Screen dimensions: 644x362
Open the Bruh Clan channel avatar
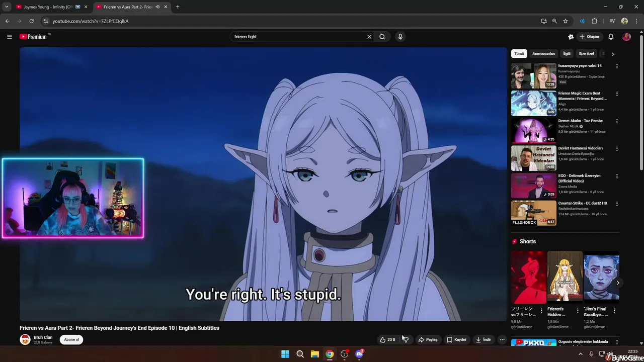point(25,339)
